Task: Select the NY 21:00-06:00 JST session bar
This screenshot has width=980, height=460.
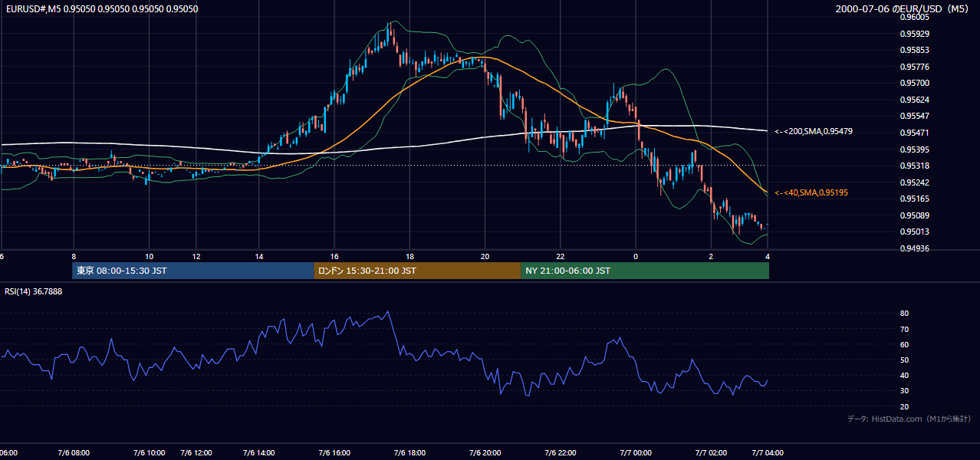Action: [x=645, y=271]
